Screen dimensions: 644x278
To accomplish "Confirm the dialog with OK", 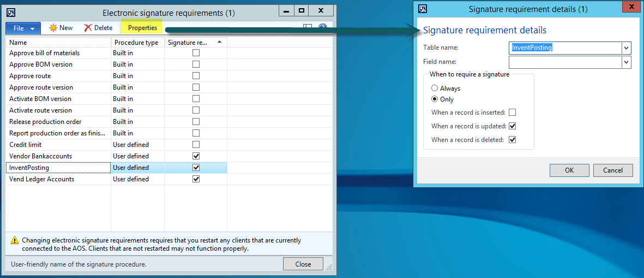I will pos(569,170).
